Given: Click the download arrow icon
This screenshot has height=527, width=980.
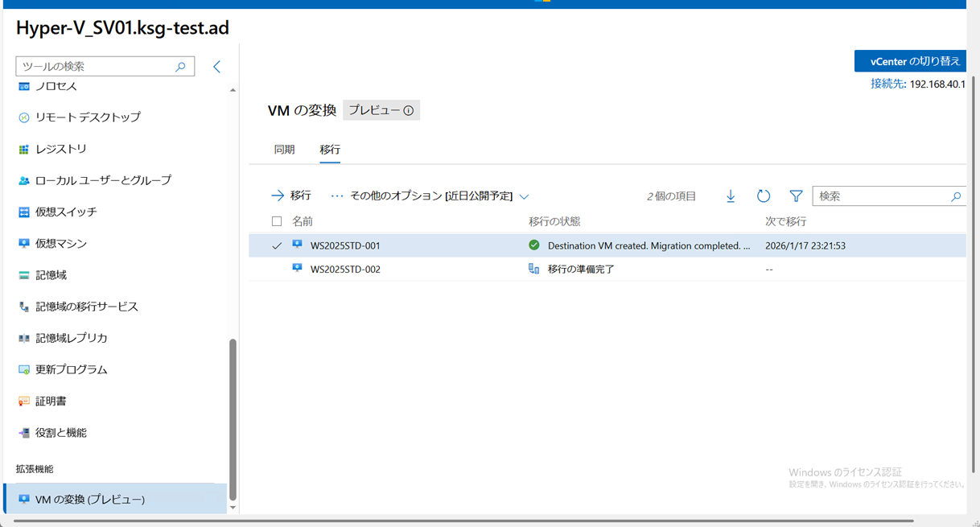Looking at the screenshot, I should click(731, 196).
